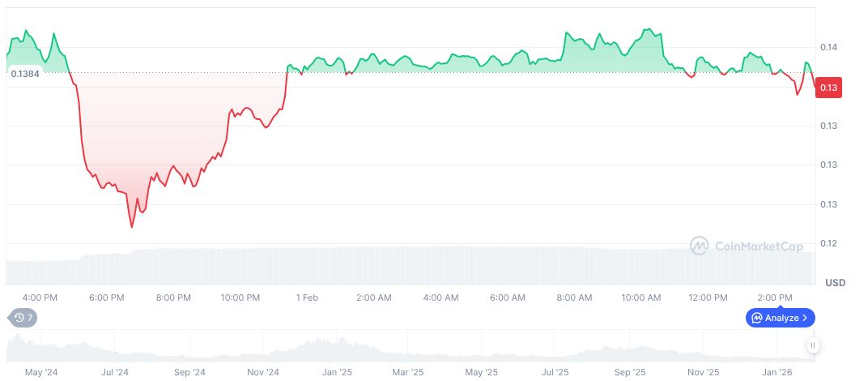Click the 10:00 AM time axis label
The image size is (868, 381).
(x=641, y=298)
